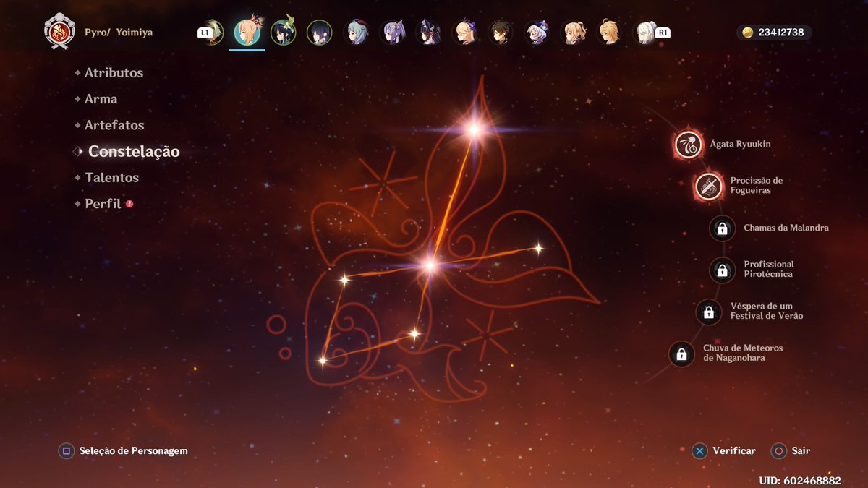Click the bright central star of the constellation
Screen dimensions: 868x488
[430, 265]
